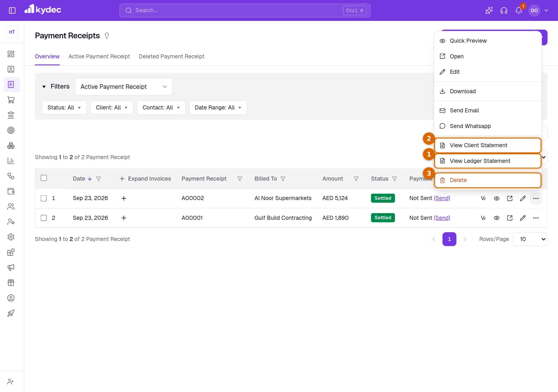Toggle the sidebar collapse icon

click(x=12, y=10)
